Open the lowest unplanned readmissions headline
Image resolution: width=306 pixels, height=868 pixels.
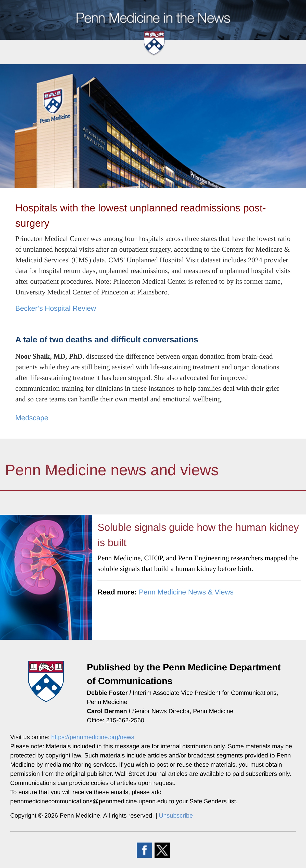(140, 216)
